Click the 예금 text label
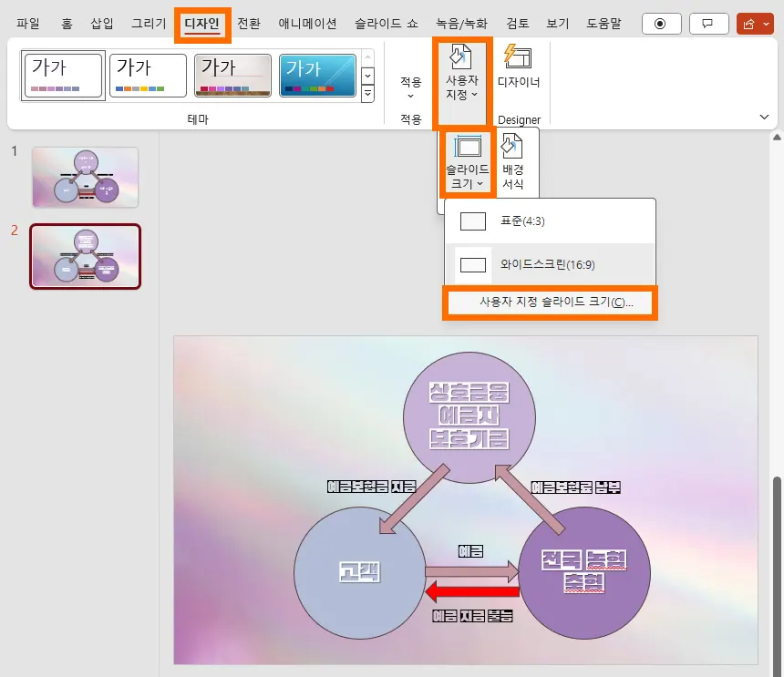Image resolution: width=784 pixels, height=677 pixels. (470, 551)
